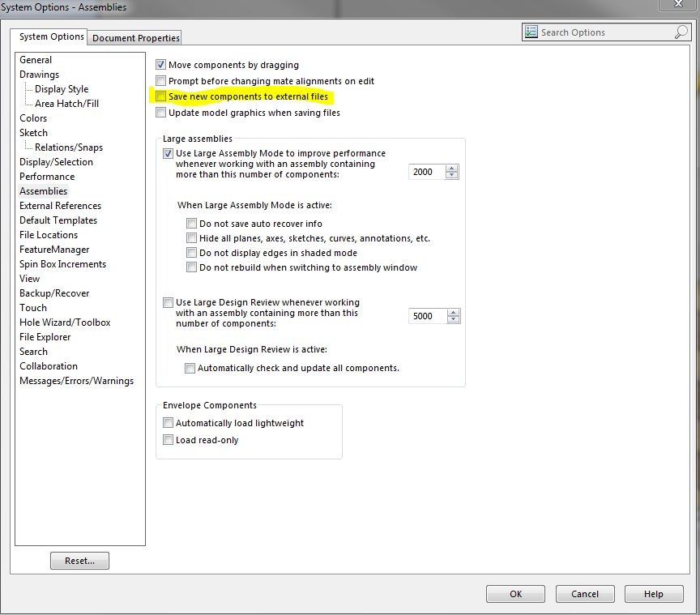Decrease Large Design Review component count
This screenshot has height=615, width=700.
(453, 319)
